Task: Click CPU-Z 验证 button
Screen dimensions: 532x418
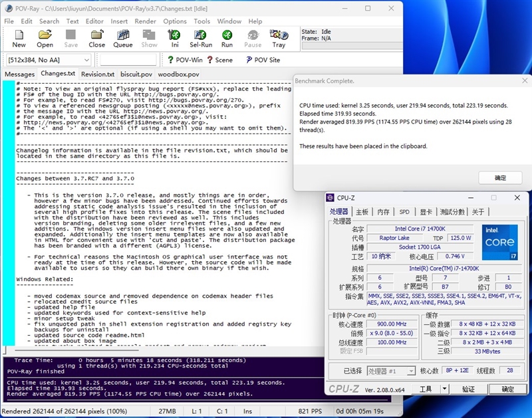Action: pos(469,389)
